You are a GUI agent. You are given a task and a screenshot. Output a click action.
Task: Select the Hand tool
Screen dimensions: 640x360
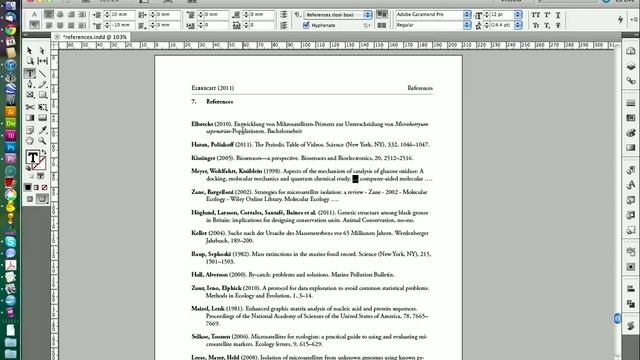point(30,141)
